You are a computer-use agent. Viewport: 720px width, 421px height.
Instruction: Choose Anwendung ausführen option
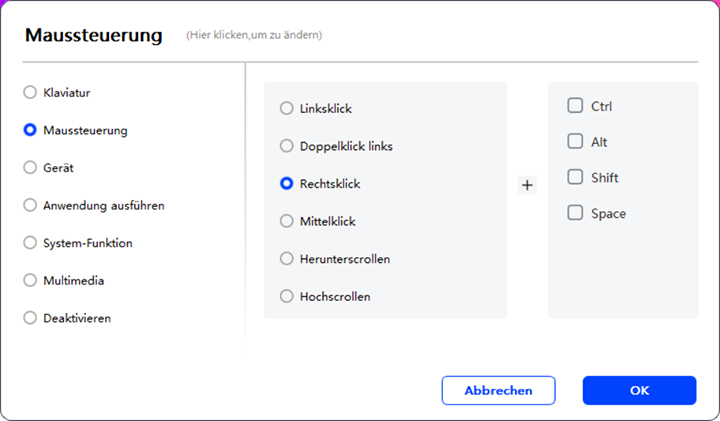(x=30, y=205)
